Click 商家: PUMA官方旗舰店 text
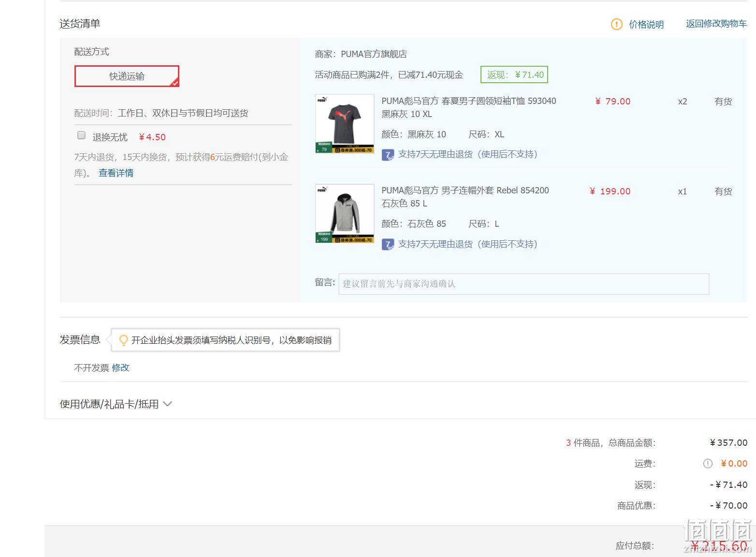Image resolution: width=756 pixels, height=557 pixels. [361, 54]
